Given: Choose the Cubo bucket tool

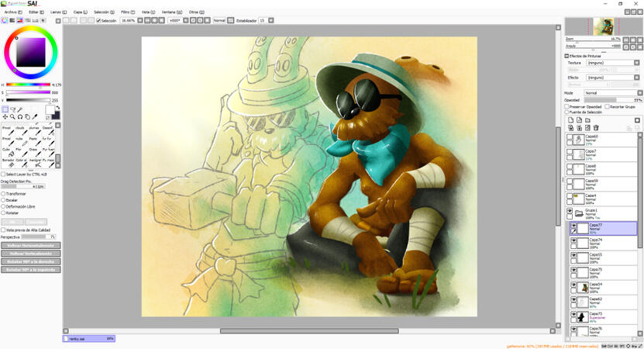Looking at the screenshot, I should (9, 152).
